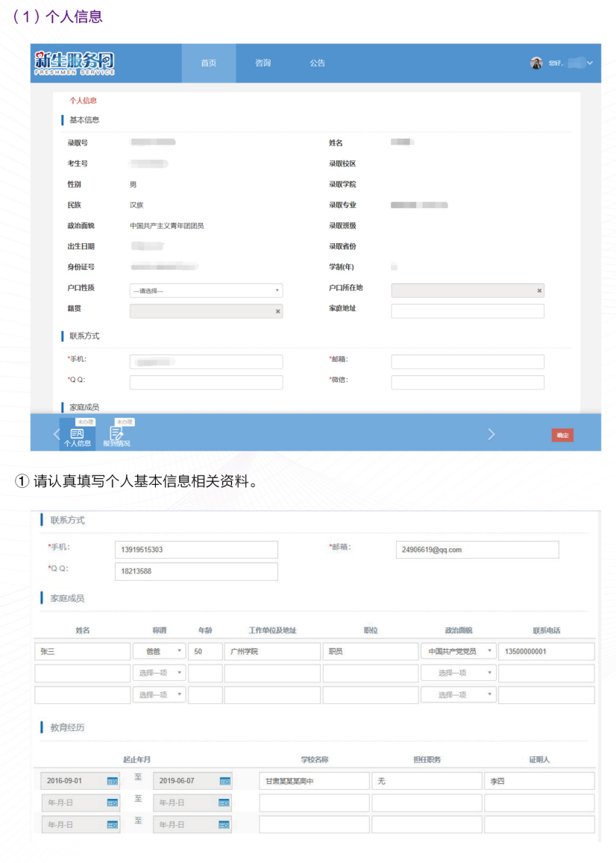Click the right arrow in the step bar
Image resolution: width=616 pixels, height=863 pixels.
click(491, 433)
